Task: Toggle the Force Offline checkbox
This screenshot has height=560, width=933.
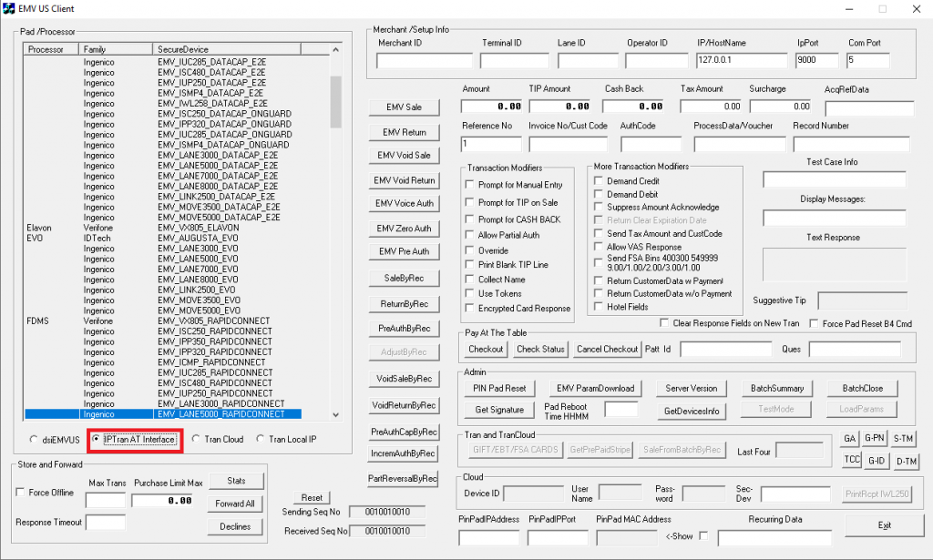Action: click(x=22, y=493)
